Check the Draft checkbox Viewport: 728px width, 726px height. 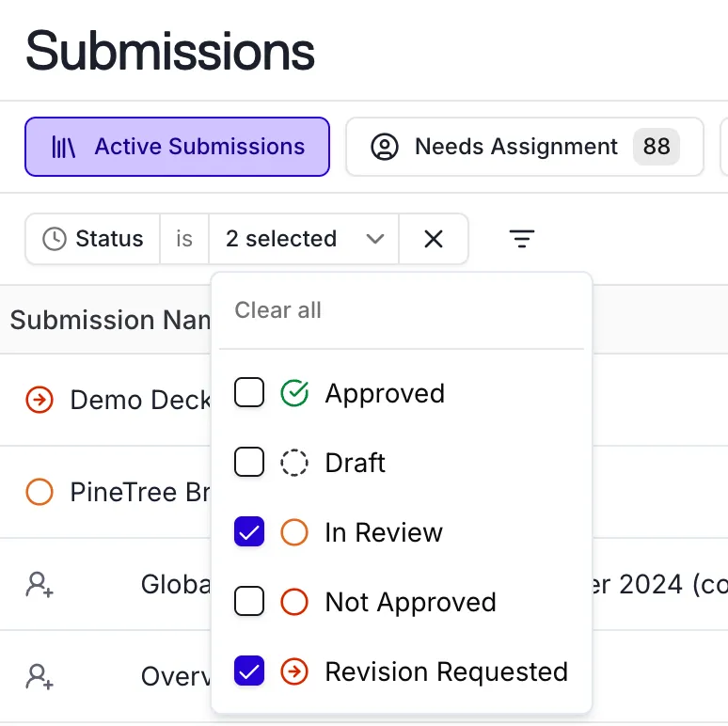249,462
